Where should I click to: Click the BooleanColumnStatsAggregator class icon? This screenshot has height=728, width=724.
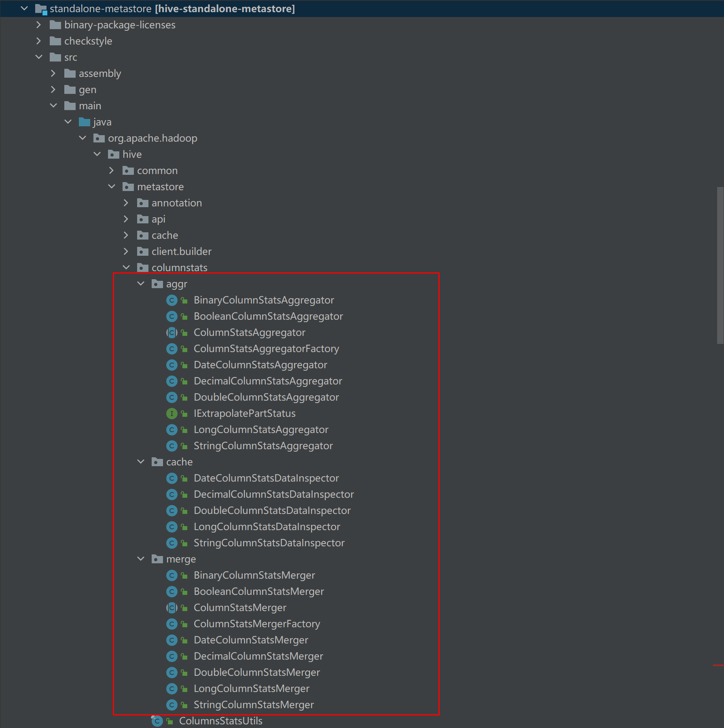172,316
